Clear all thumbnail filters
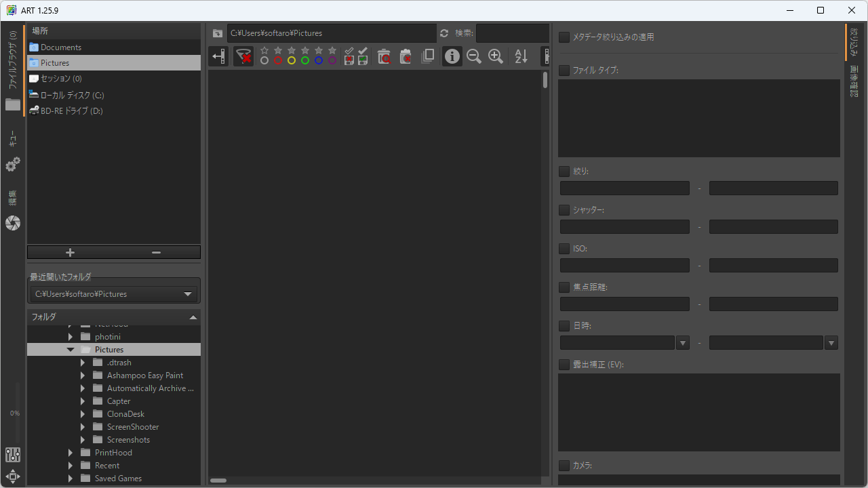The image size is (868, 488). click(x=243, y=56)
